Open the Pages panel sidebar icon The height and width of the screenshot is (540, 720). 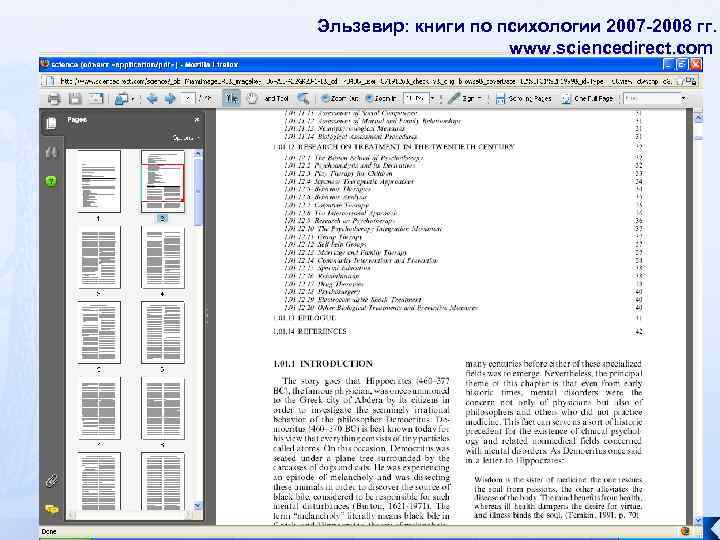(x=51, y=123)
